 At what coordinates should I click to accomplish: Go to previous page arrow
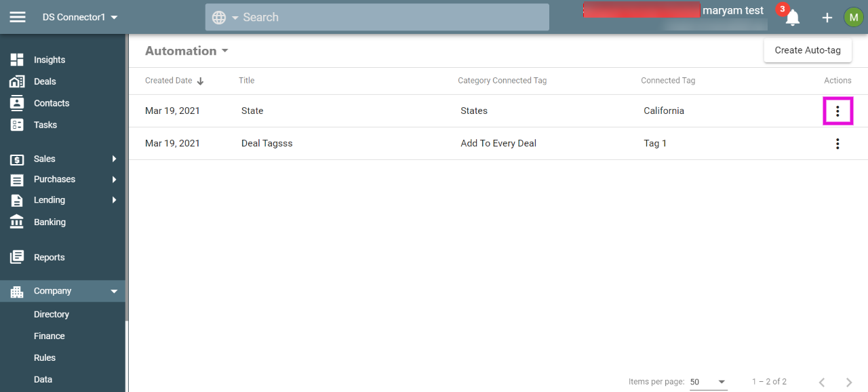[x=822, y=383]
